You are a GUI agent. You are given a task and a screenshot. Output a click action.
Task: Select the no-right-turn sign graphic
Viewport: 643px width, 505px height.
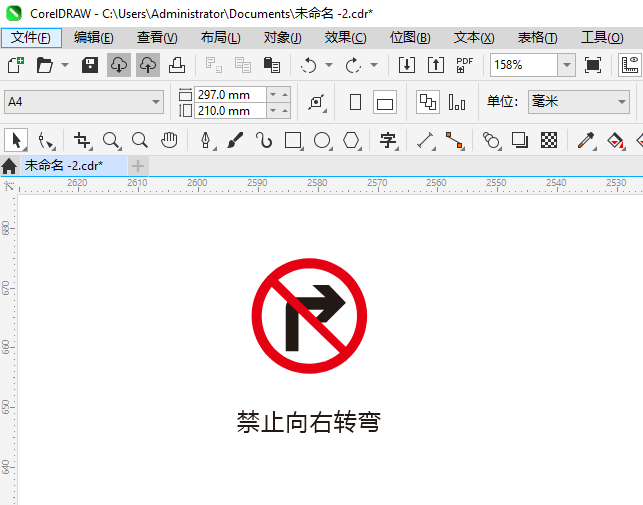[309, 315]
